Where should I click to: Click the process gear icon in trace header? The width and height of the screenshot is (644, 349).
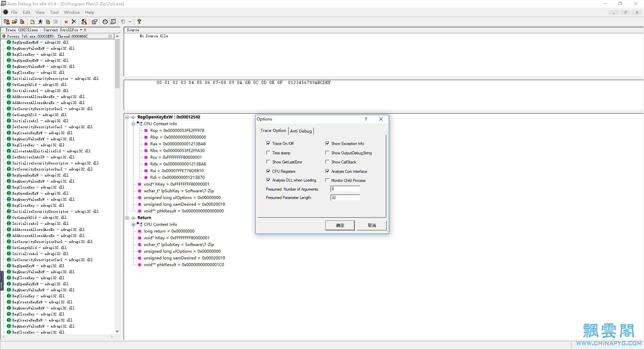[x=4, y=36]
